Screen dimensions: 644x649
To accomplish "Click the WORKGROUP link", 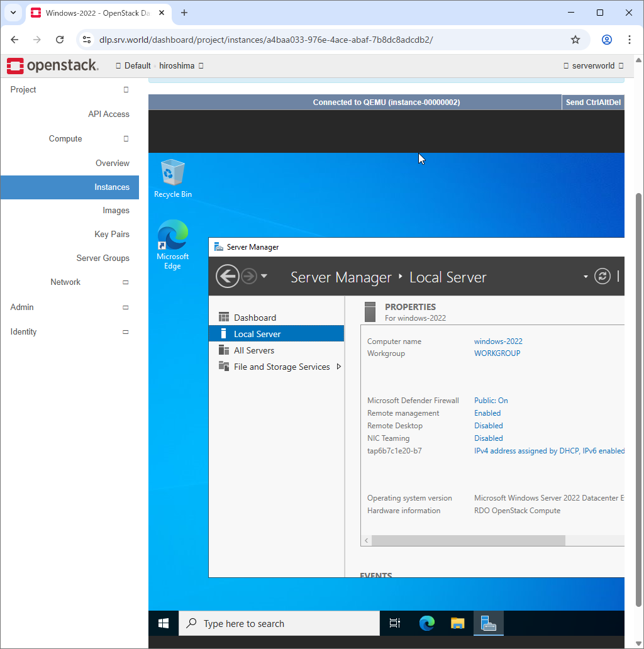I will 497,353.
